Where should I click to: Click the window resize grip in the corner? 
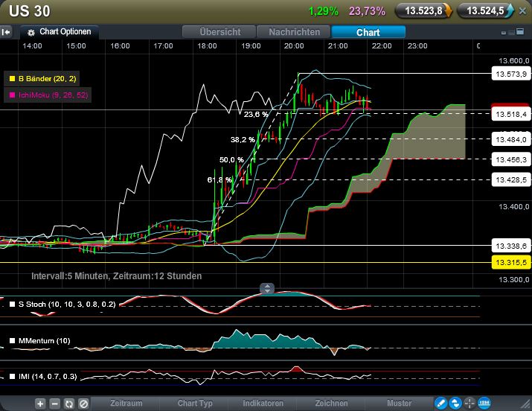pos(525,404)
